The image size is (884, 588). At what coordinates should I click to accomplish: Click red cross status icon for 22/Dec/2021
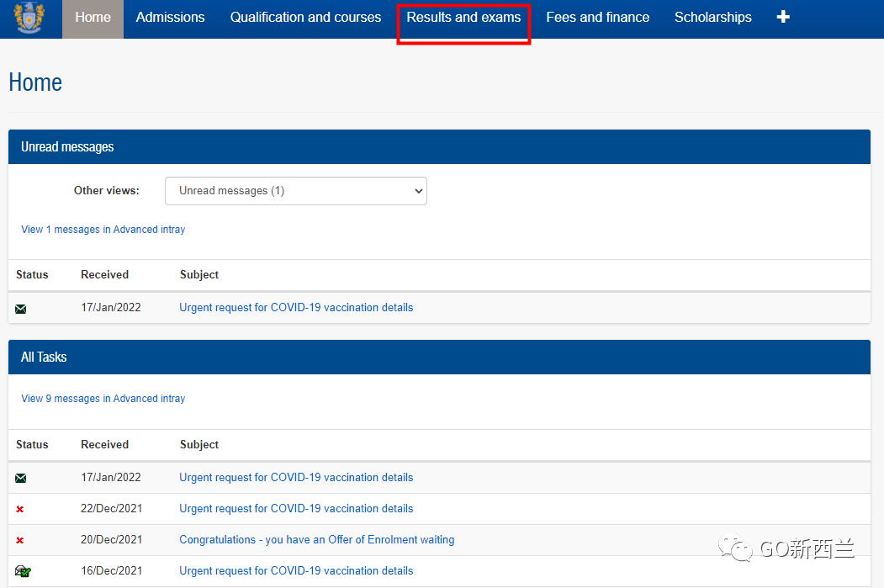point(19,509)
